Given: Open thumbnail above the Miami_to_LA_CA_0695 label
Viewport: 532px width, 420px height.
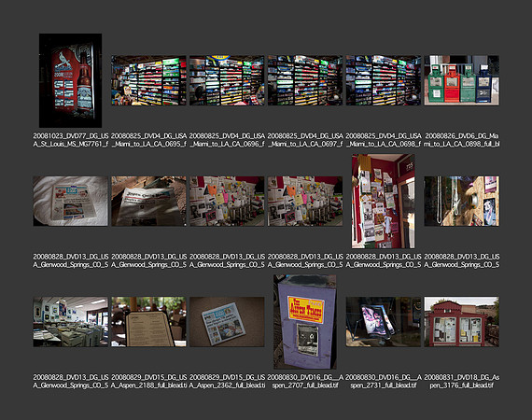Looking at the screenshot, I should 148,80.
